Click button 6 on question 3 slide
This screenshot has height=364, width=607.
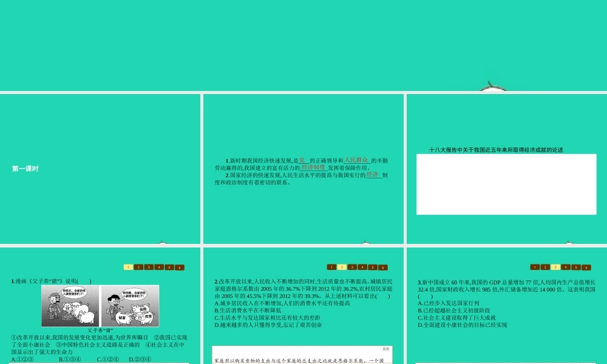coord(586,268)
